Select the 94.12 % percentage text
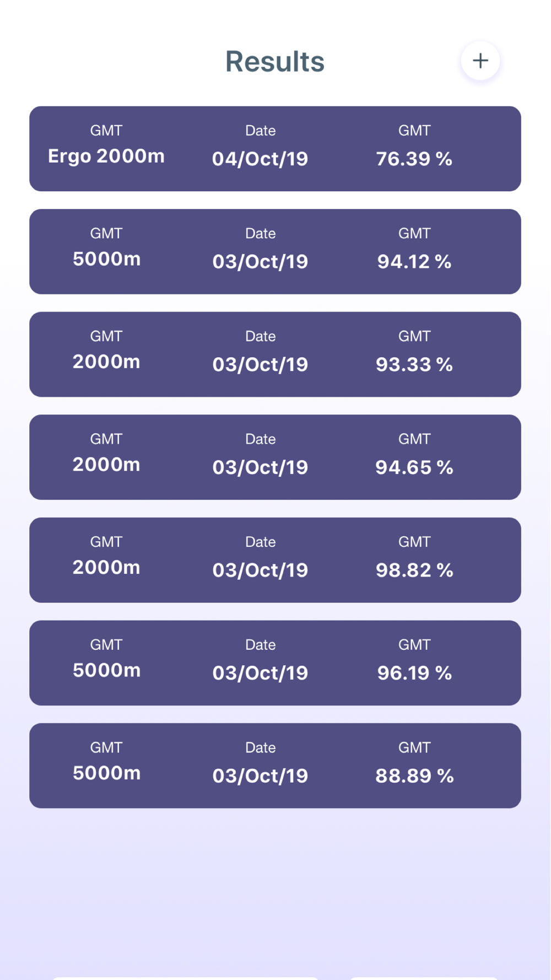The height and width of the screenshot is (980, 551). coord(414,261)
